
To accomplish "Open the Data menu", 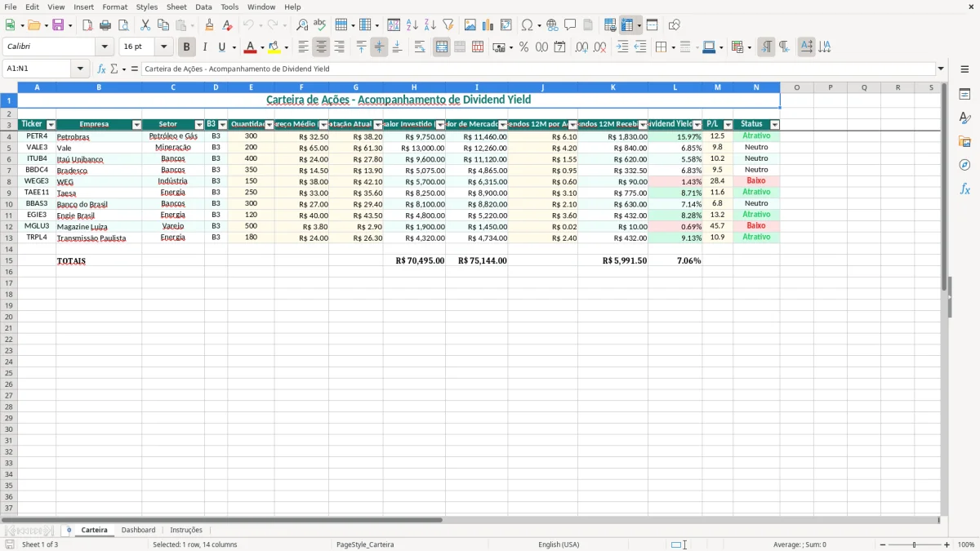I will coord(203,7).
